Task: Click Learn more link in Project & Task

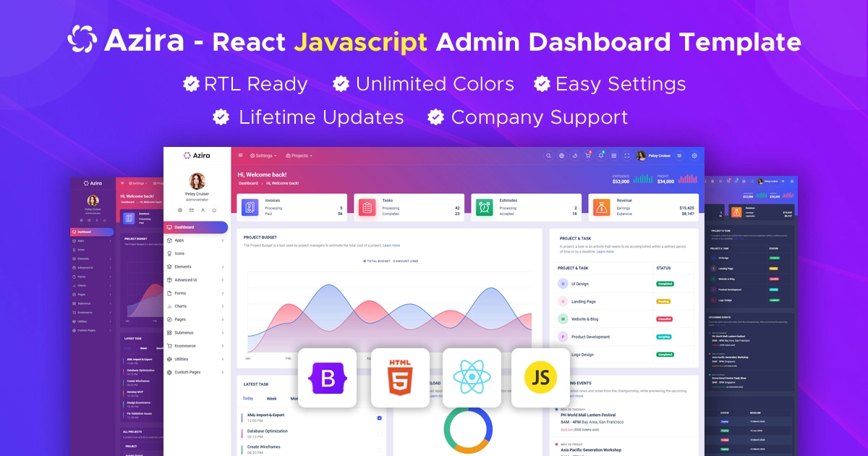Action: coord(605,251)
